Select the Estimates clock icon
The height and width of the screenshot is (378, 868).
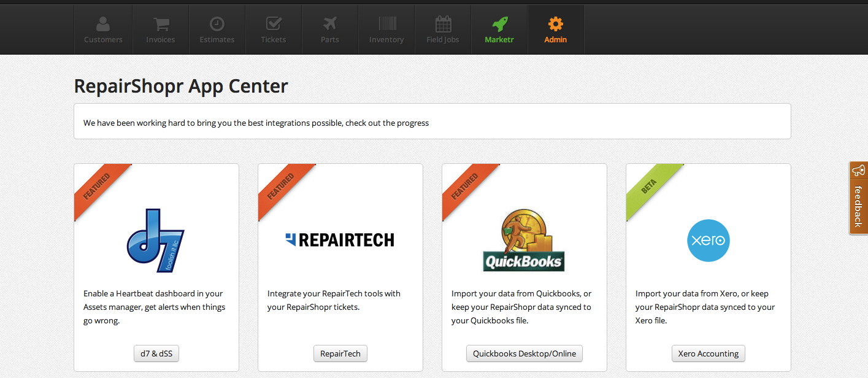point(217,24)
